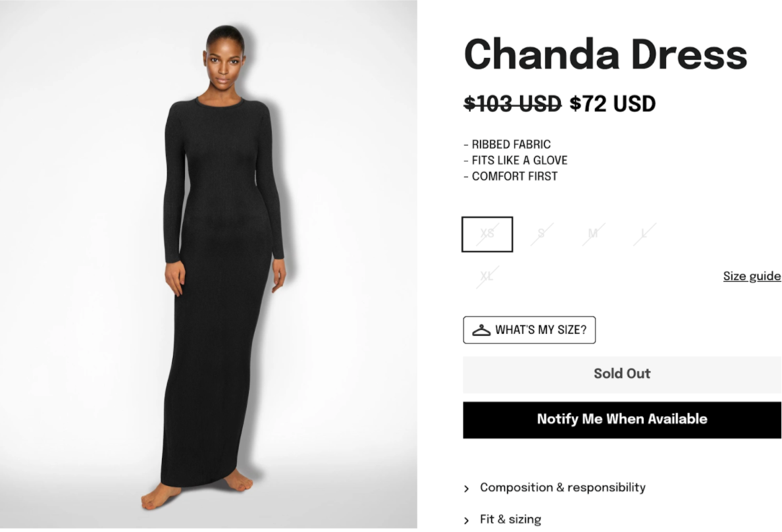
Task: Click the Chanda Dress product title
Action: click(x=606, y=55)
